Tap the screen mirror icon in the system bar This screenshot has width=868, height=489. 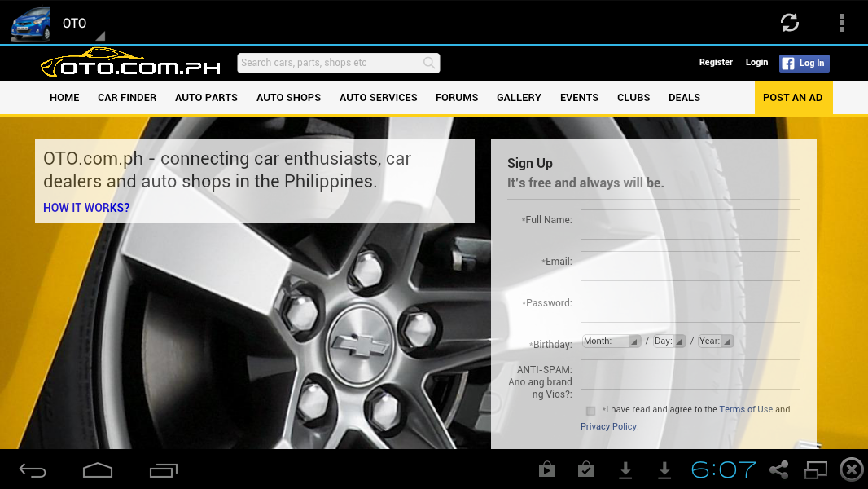tap(815, 469)
